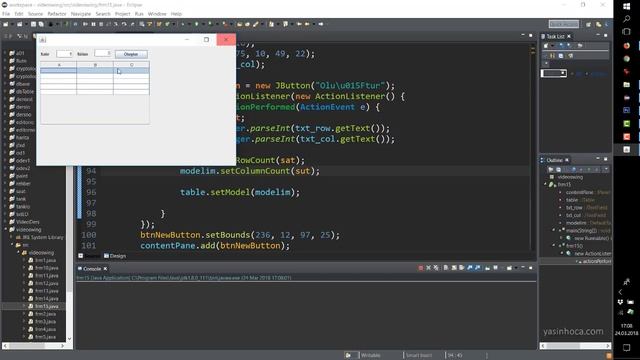Open frm12.java in Package Explorer
640x360 pixels.
(x=46, y=283)
